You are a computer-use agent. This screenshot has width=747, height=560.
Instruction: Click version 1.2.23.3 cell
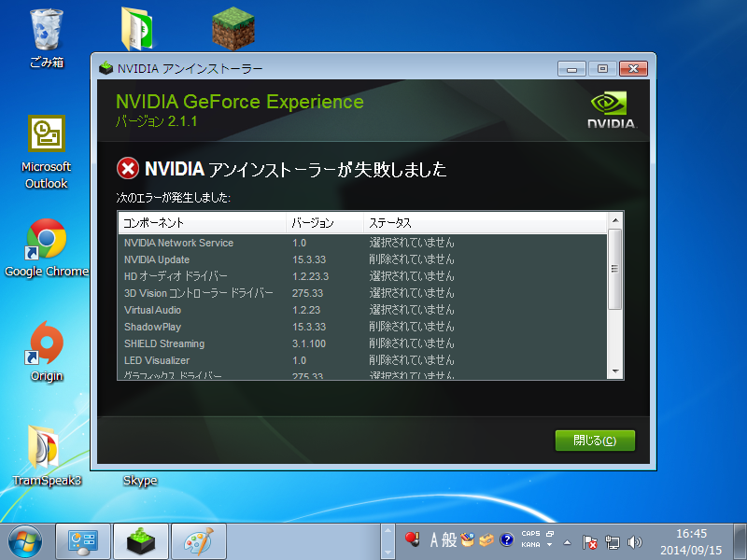coord(311,276)
